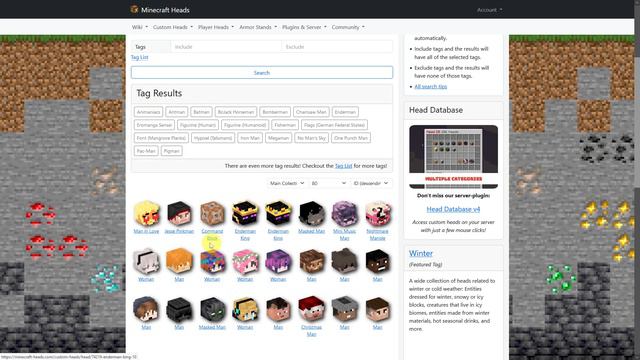Select the brown bearded Man head image
The height and width of the screenshot is (360, 640).
311,261
